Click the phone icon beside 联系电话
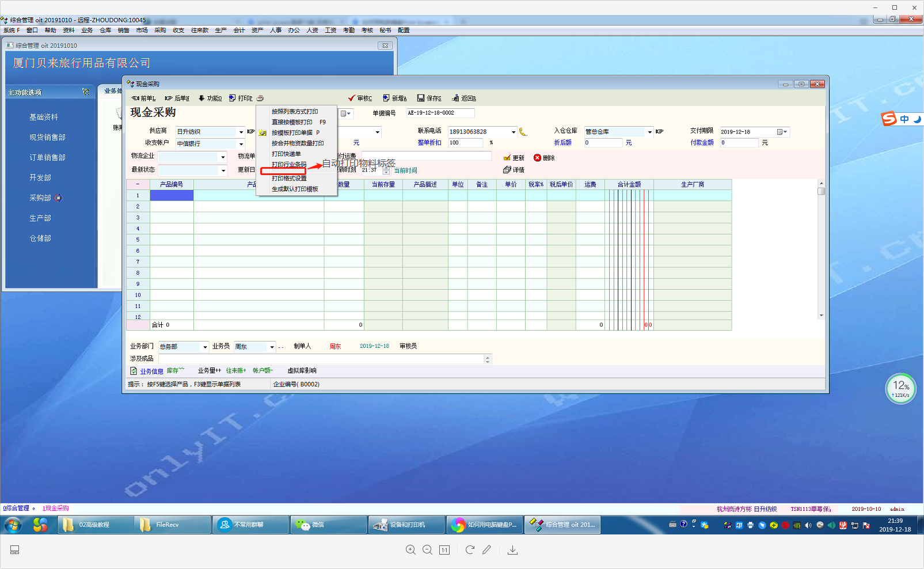Image resolution: width=924 pixels, height=569 pixels. (x=523, y=132)
